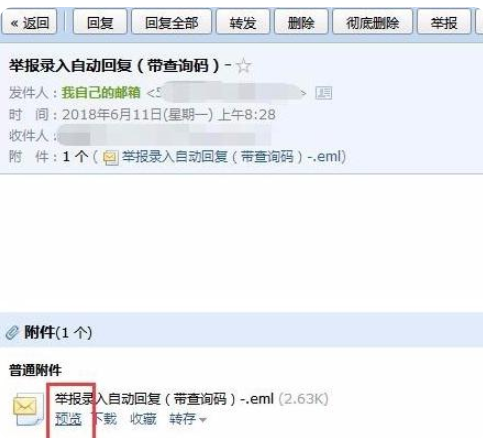The image size is (483, 438).
Task: Go back with the 返回 button
Action: 29,23
